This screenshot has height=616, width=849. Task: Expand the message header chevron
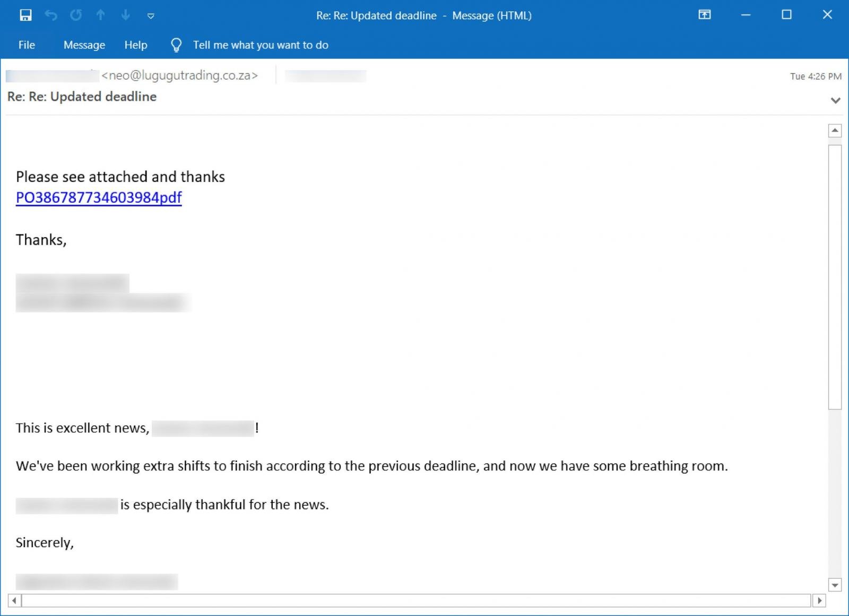(836, 100)
